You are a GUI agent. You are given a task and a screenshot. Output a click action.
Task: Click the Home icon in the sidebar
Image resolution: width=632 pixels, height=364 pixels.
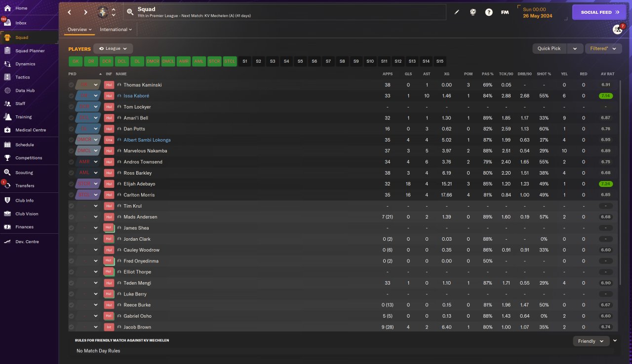point(7,8)
